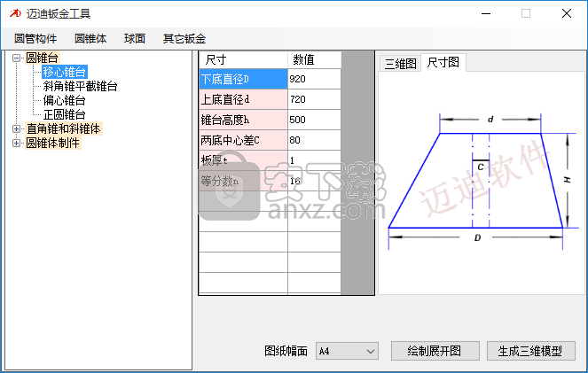Screen dimensions: 588x373
Task: Click the 绘制展开图 button
Action: [x=435, y=351]
